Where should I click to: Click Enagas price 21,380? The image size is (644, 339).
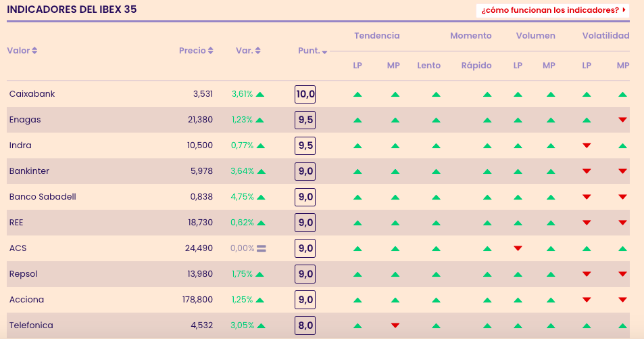coord(201,120)
